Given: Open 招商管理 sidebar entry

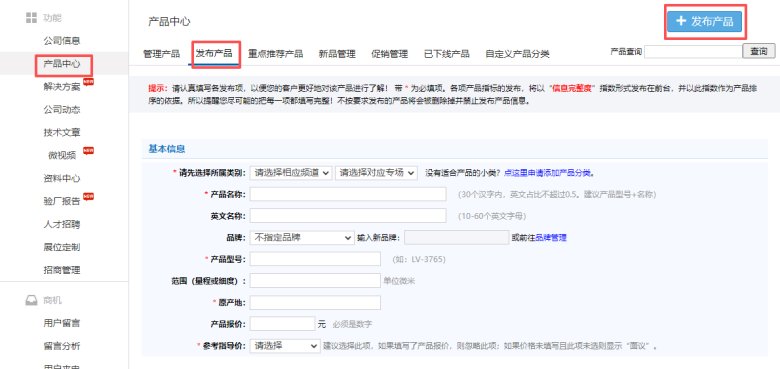Looking at the screenshot, I should [x=62, y=270].
